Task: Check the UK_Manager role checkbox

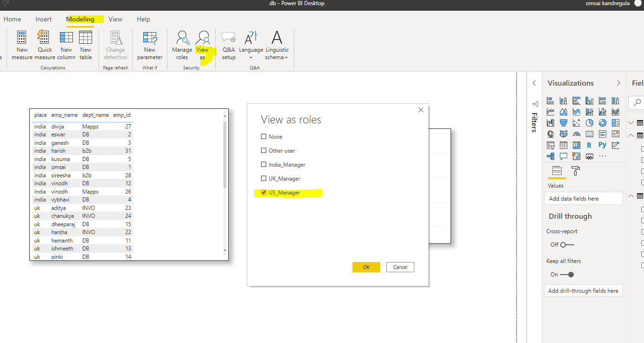Action: [x=264, y=178]
